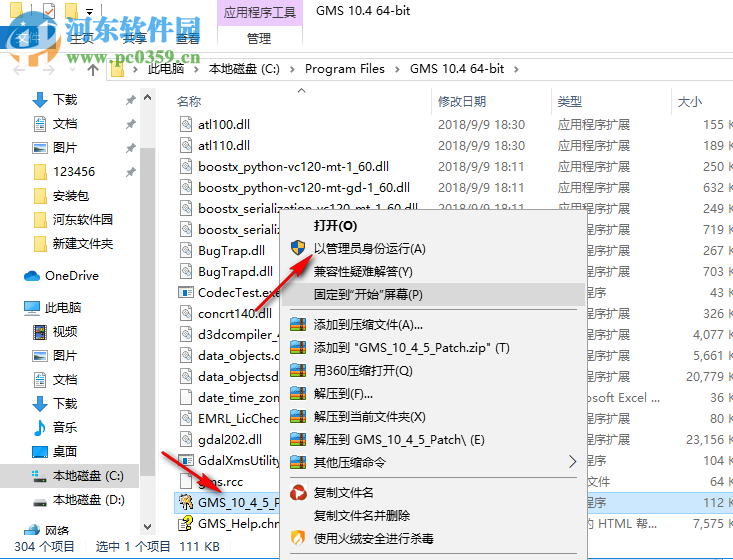Image resolution: width=733 pixels, height=560 pixels.
Task: Click the concrt140.dll file icon
Action: coord(186,314)
